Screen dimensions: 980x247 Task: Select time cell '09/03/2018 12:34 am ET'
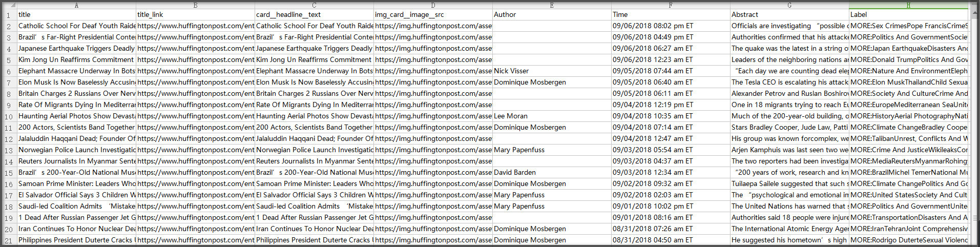pos(671,172)
